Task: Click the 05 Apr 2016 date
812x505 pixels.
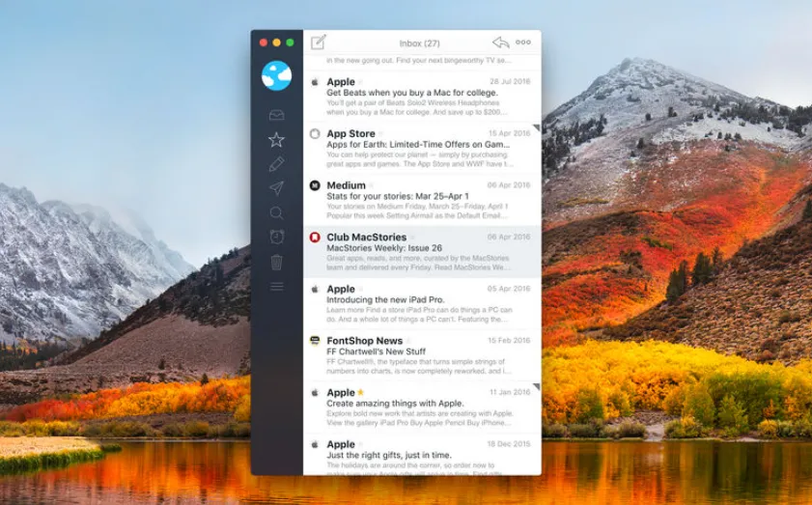Action: [509, 289]
